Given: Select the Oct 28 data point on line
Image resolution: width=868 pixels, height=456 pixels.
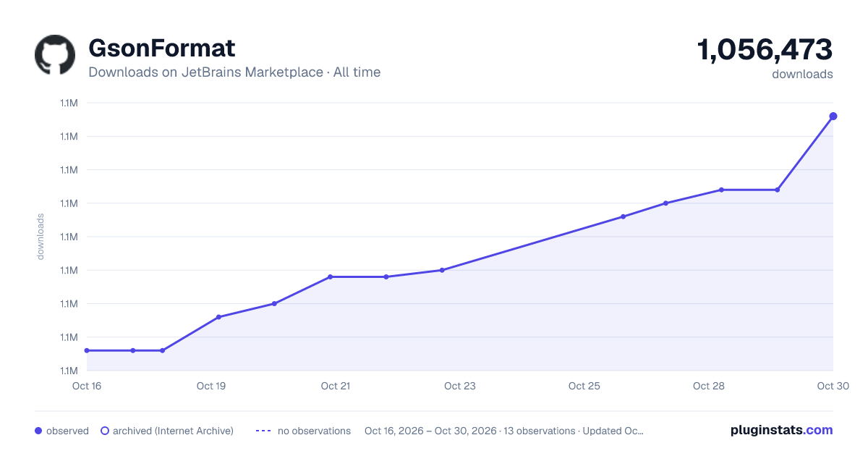Looking at the screenshot, I should click(x=721, y=190).
